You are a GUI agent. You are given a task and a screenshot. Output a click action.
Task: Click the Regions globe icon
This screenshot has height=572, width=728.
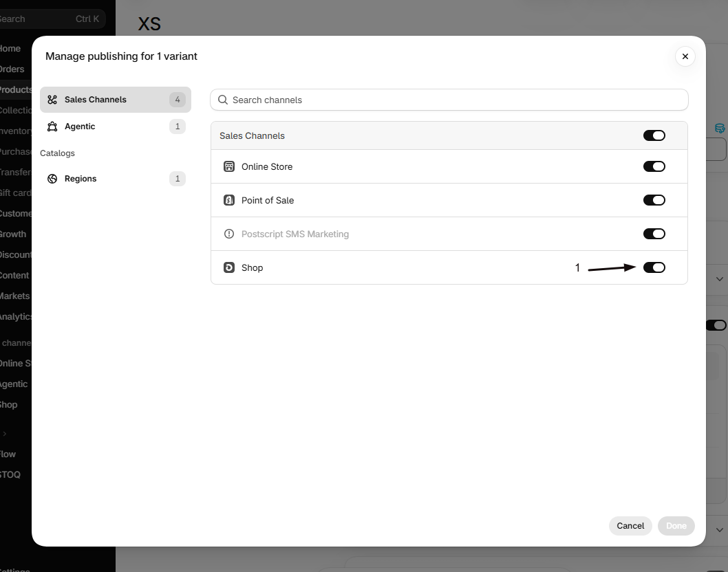52,179
